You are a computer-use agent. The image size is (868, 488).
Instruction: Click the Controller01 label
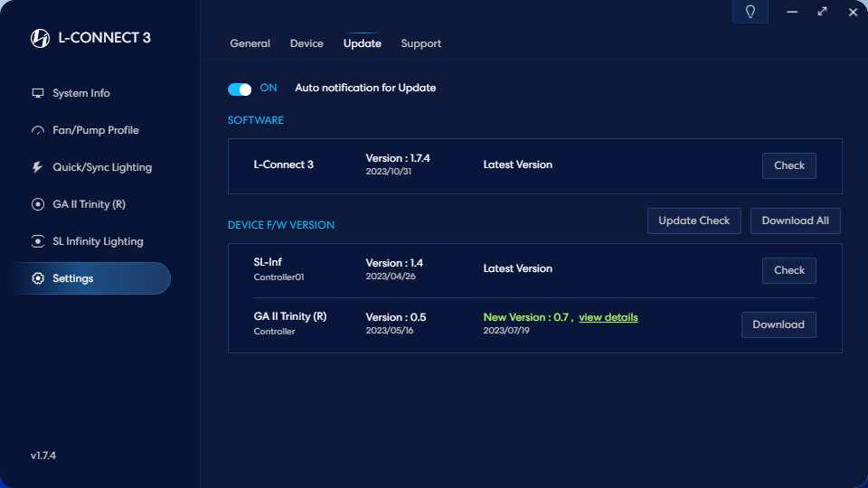tap(279, 277)
